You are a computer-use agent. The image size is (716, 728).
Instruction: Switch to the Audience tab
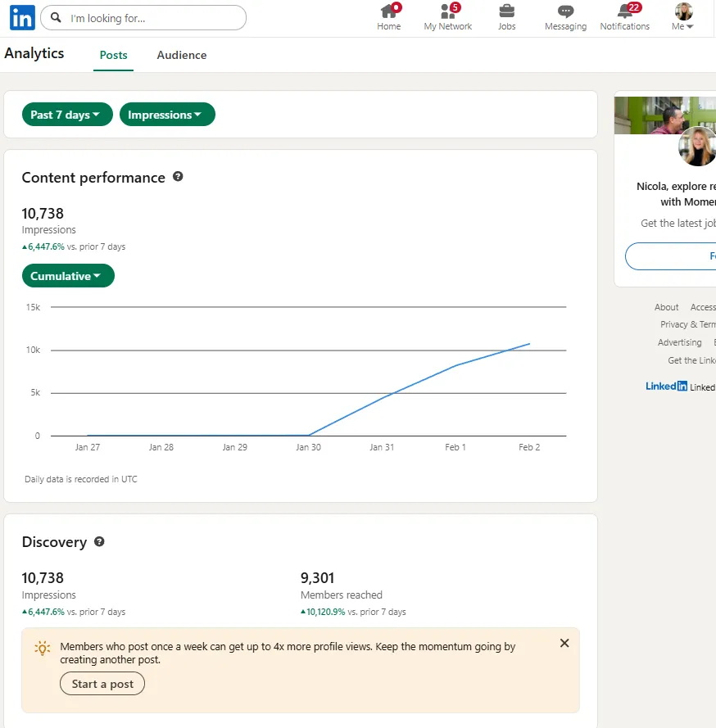tap(182, 55)
